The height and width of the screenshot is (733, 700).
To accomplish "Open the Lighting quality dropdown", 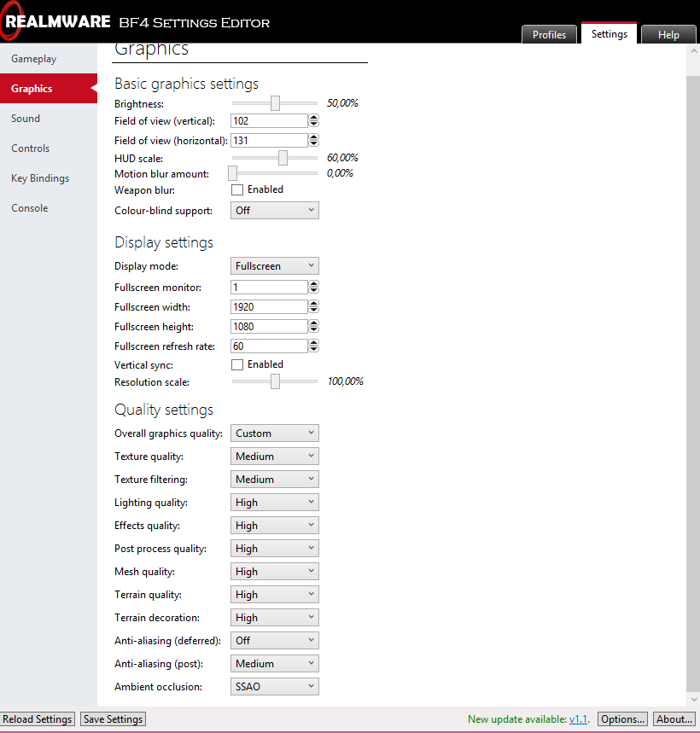I will [x=275, y=503].
